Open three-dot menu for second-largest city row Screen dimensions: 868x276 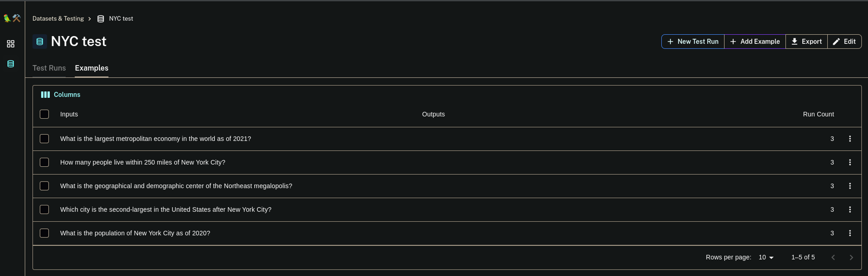pos(850,210)
